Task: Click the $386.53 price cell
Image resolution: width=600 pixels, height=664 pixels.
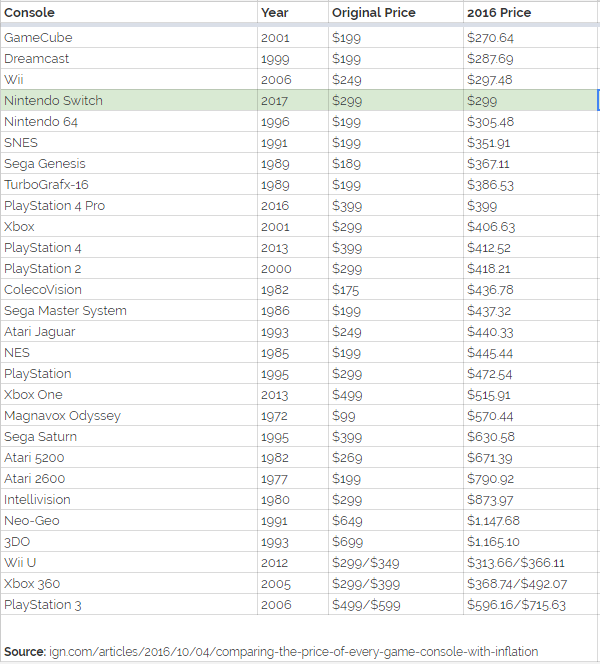Action: tap(530, 185)
